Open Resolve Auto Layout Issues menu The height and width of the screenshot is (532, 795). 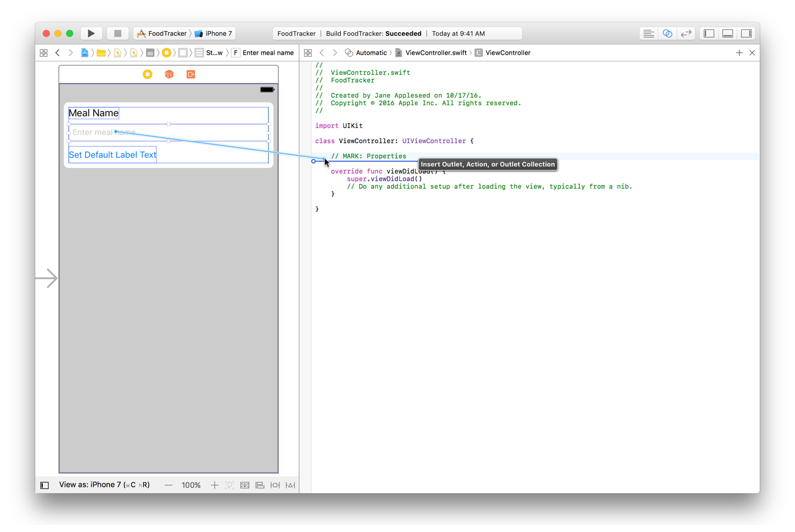291,485
